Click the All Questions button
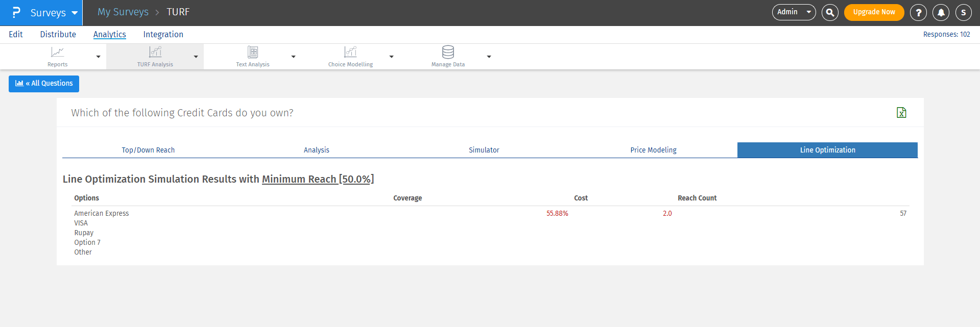The image size is (980, 327). pos(44,84)
